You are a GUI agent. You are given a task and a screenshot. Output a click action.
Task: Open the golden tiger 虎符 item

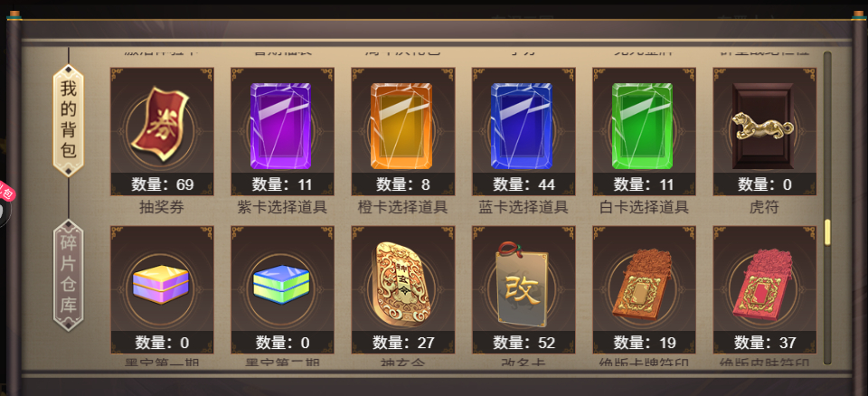(763, 126)
